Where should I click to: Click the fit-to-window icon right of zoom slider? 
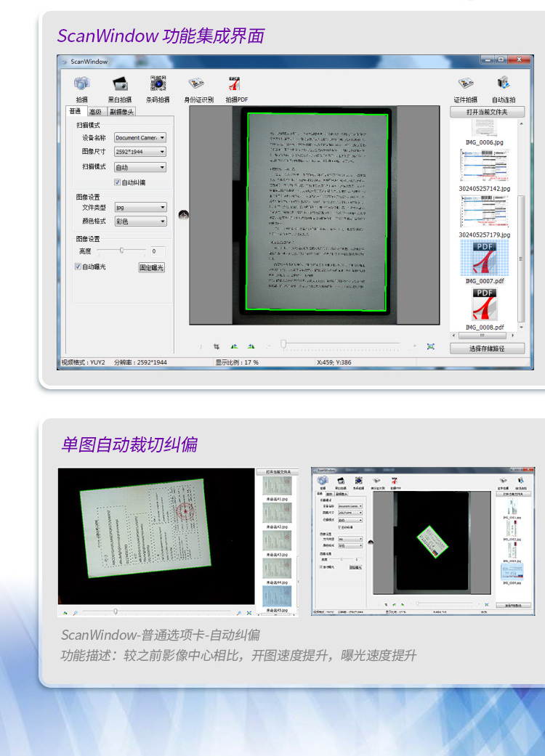pyautogui.click(x=430, y=346)
